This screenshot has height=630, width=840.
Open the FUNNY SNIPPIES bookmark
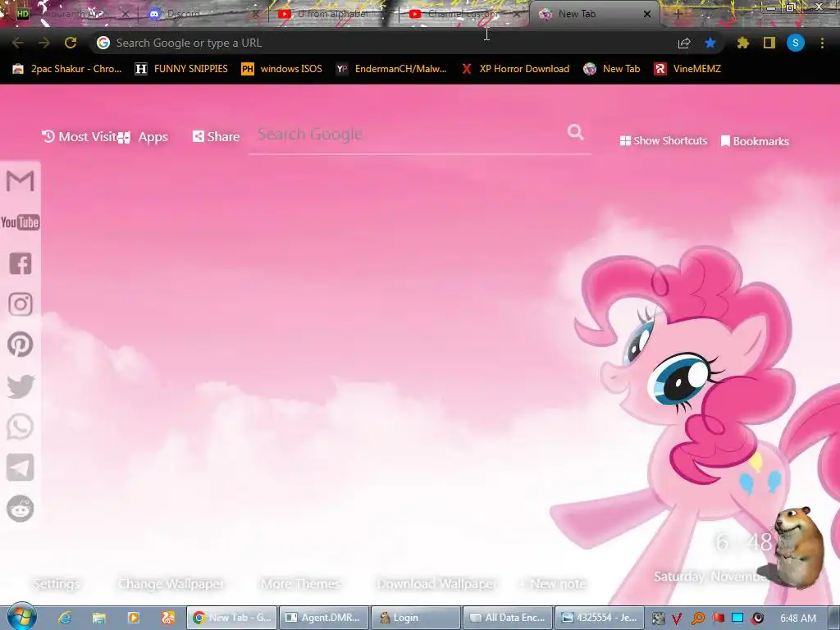click(x=181, y=69)
